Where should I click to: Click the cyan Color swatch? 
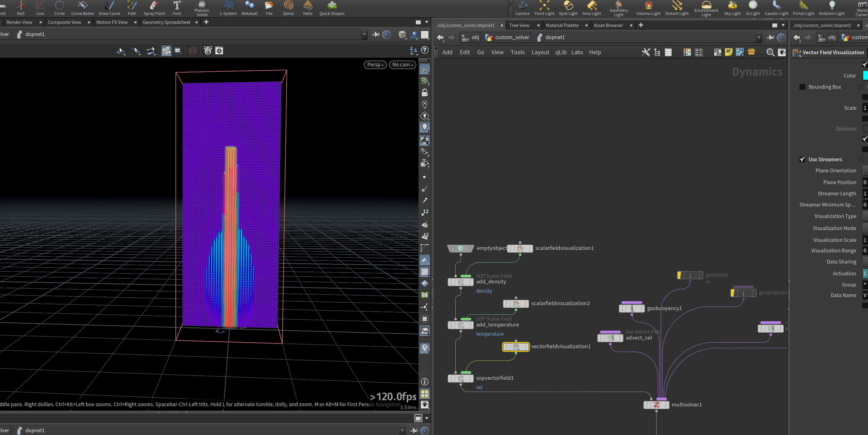pyautogui.click(x=865, y=75)
